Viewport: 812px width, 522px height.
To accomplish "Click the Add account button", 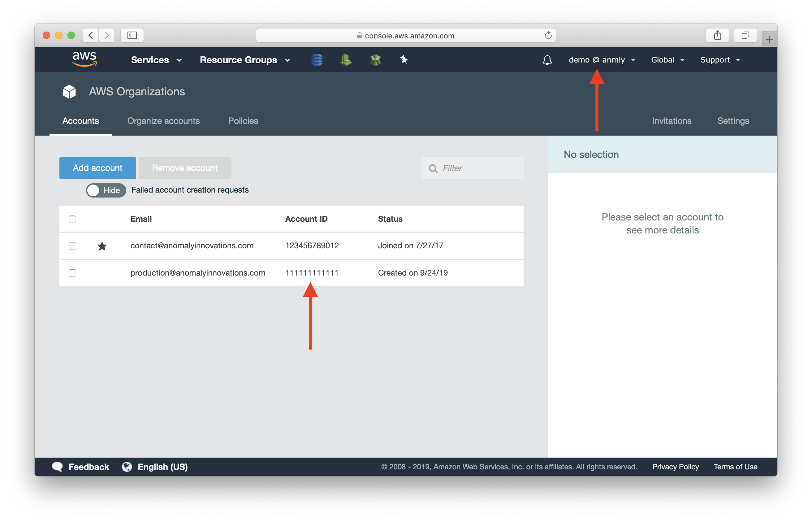I will coord(97,167).
